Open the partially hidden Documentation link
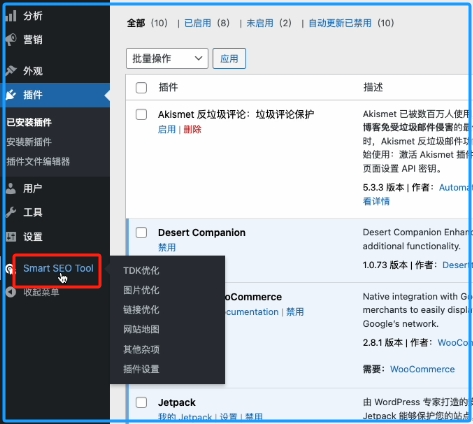 [252, 312]
